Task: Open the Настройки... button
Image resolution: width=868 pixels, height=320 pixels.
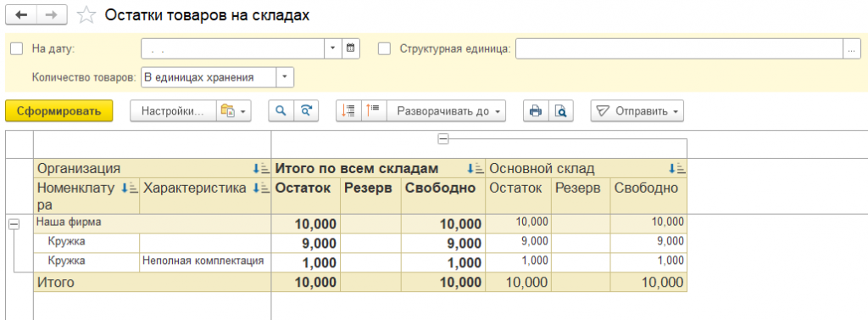Action: pyautogui.click(x=172, y=111)
